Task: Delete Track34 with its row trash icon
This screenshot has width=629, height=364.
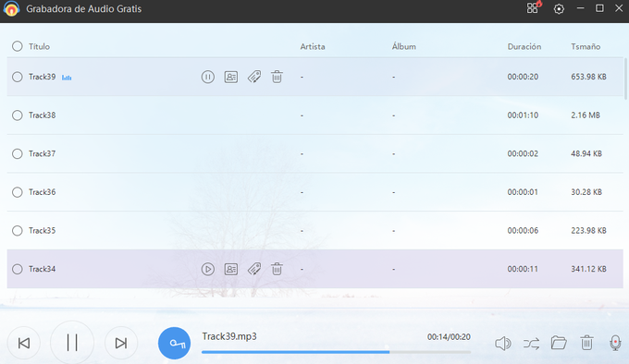Action: click(x=277, y=269)
